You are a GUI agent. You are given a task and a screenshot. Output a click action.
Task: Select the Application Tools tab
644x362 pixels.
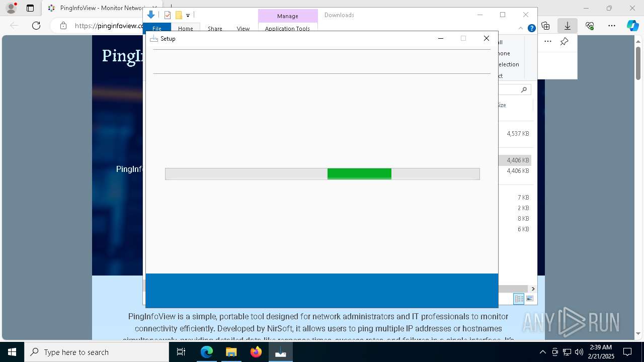click(x=287, y=29)
